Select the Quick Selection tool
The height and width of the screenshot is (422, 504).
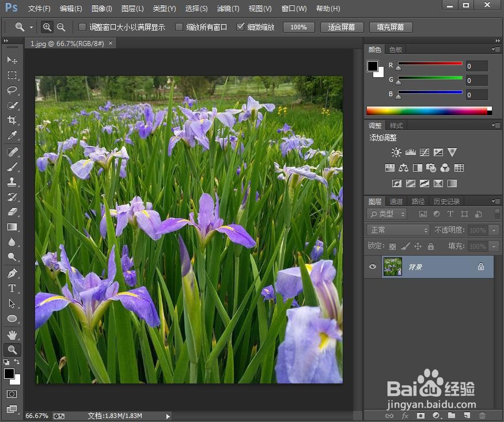pos(12,105)
